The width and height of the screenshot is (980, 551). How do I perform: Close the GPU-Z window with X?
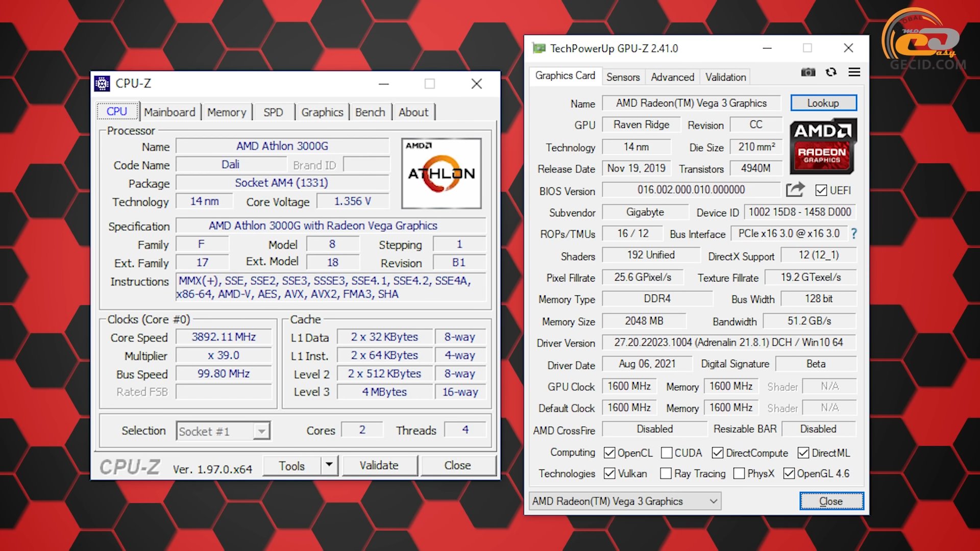pyautogui.click(x=848, y=48)
